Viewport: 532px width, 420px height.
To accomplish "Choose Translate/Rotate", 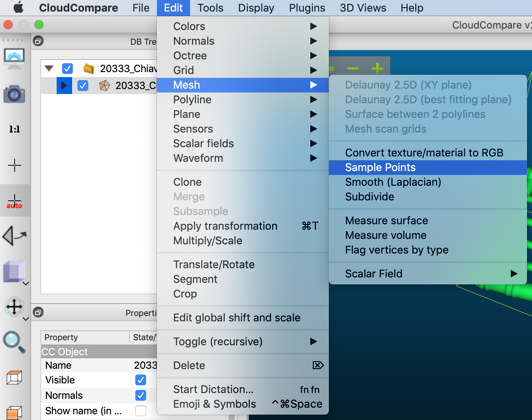I will click(x=243, y=264).
